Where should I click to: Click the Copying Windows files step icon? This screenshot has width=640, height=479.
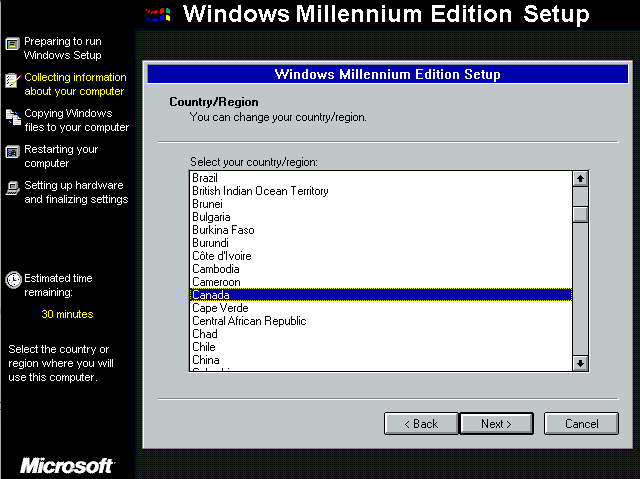pos(12,117)
